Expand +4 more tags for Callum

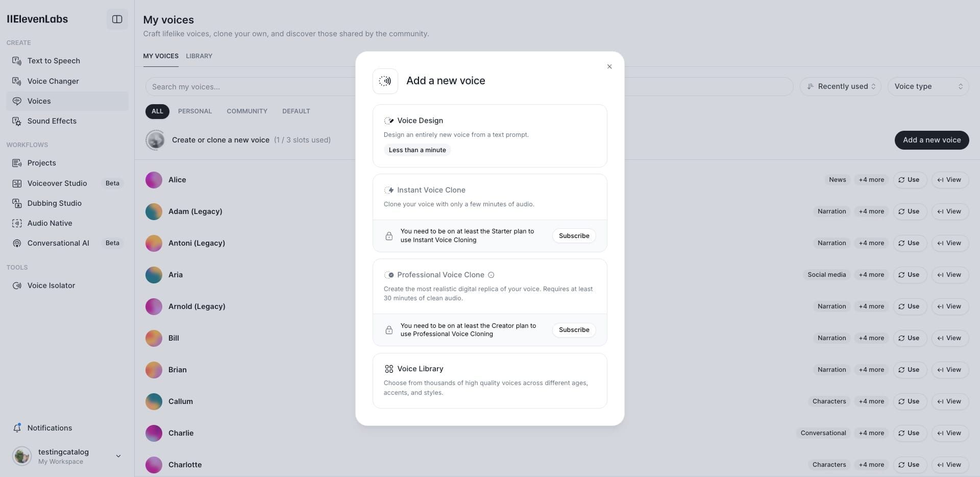tap(871, 401)
